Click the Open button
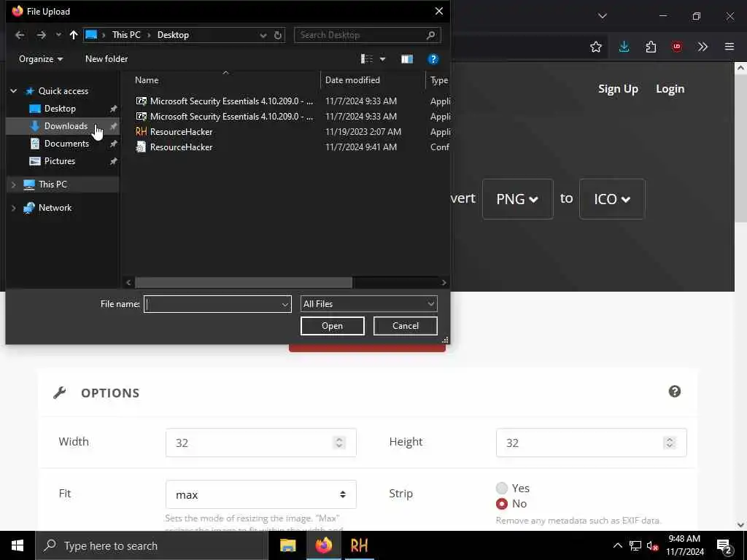 click(x=332, y=326)
